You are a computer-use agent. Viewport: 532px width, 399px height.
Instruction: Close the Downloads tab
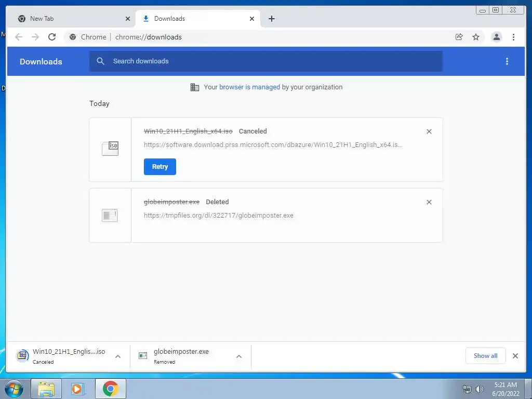[252, 19]
